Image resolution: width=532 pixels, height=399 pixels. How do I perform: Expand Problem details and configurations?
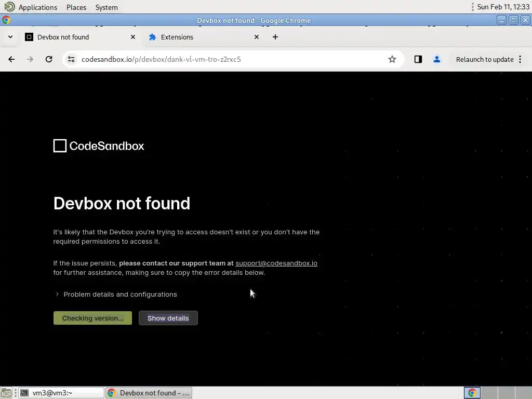(x=116, y=295)
